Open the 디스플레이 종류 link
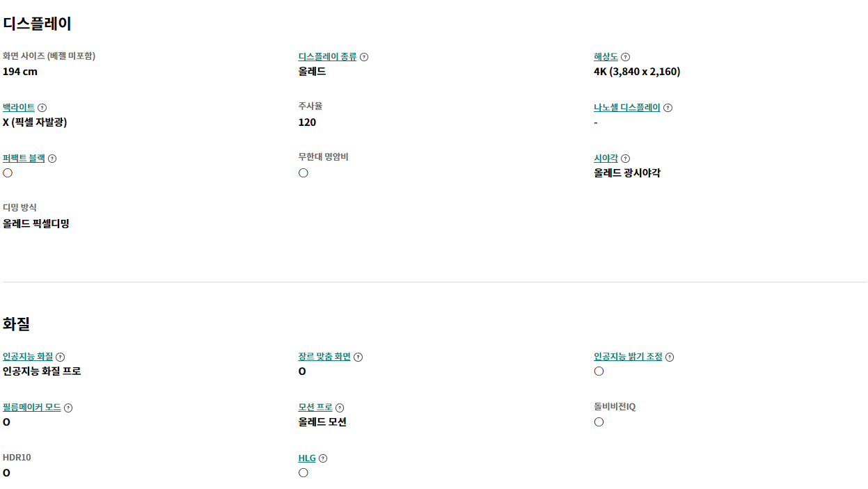 (x=327, y=57)
